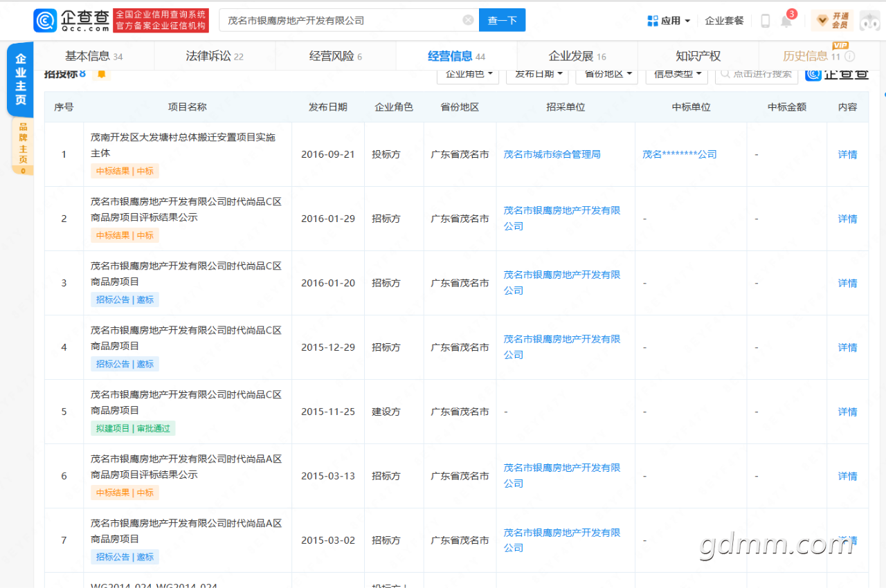Open the 经营风险 tab
This screenshot has width=886, height=588.
[x=335, y=56]
